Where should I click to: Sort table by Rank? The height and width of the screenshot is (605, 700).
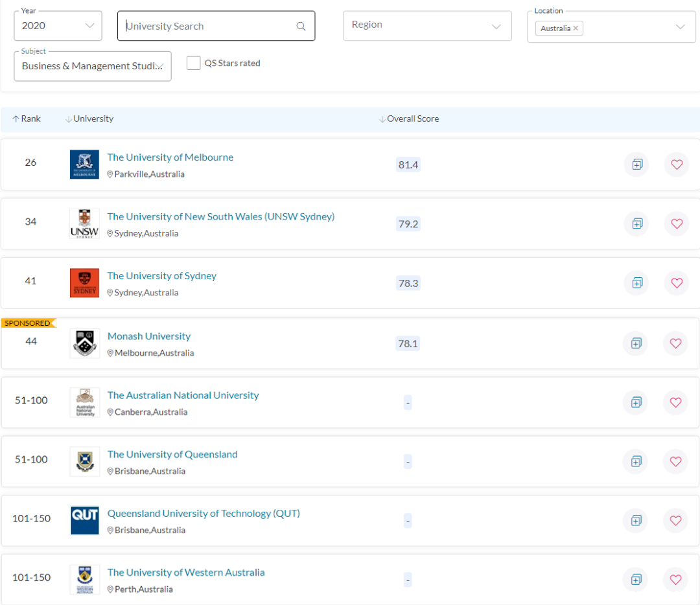[27, 119]
